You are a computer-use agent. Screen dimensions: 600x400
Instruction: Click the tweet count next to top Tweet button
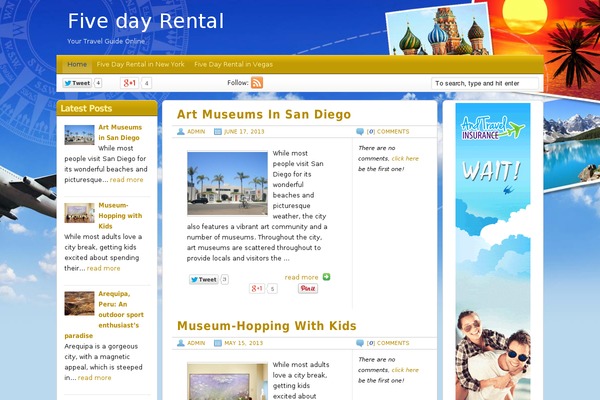(98, 83)
